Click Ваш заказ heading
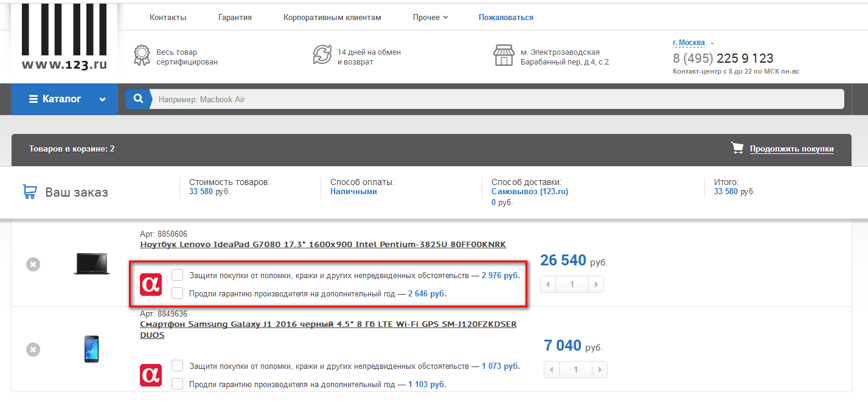Viewport: 868px width, 420px height. click(77, 192)
